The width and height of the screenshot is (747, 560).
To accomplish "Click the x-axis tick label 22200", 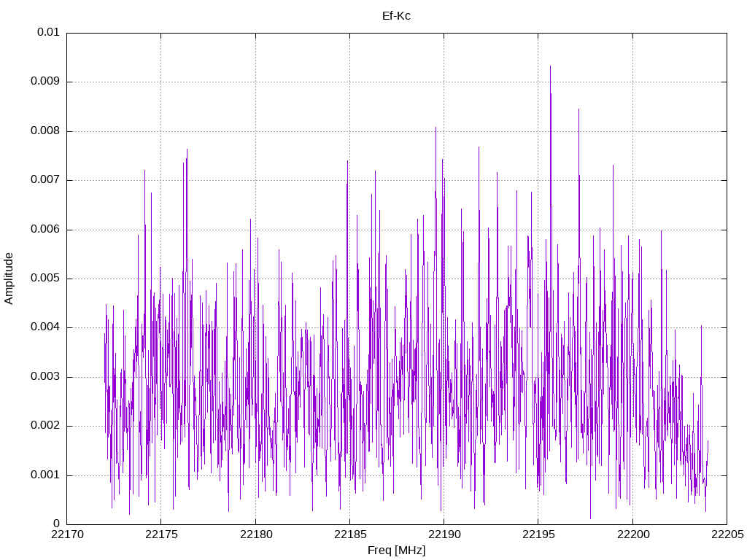I will coord(633,534).
